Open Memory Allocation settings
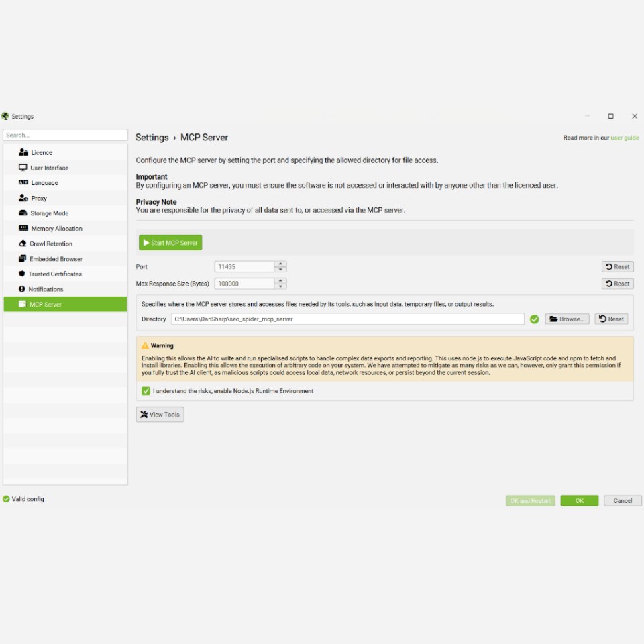 coord(65,228)
